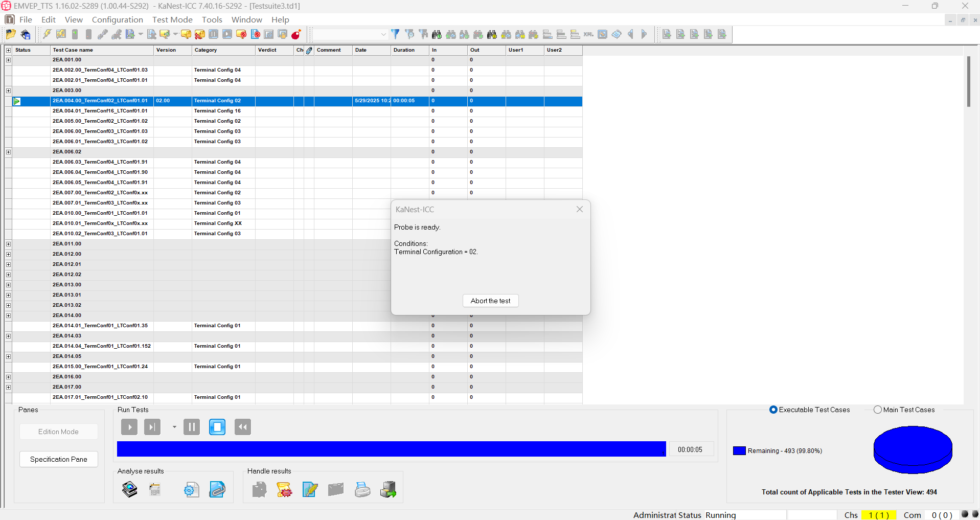Viewport: 980px width, 520px height.
Task: Expand the 2EA.001.00 test group
Action: 8,60
